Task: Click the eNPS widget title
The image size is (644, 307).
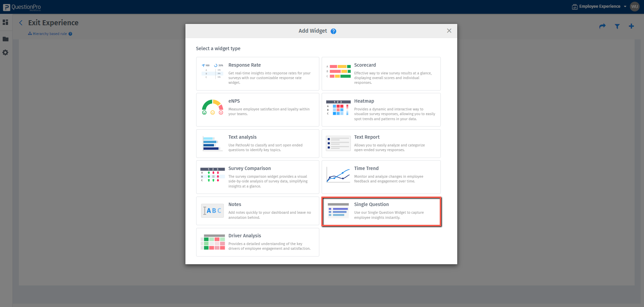Action: [234, 101]
